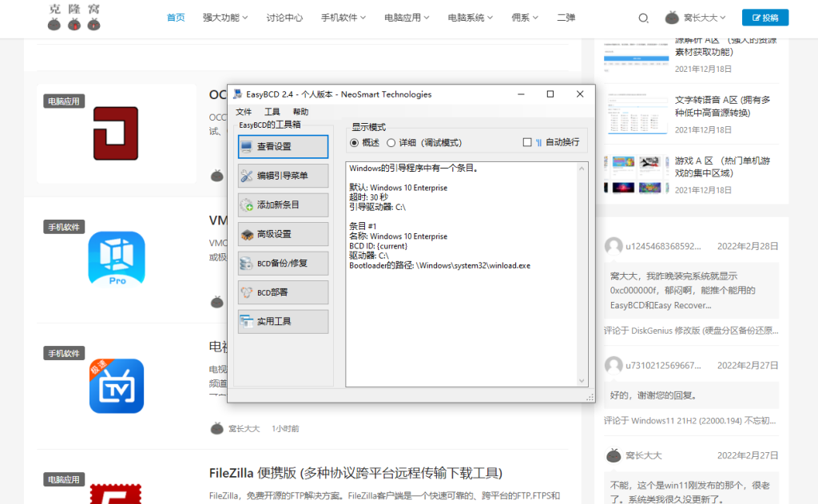Open BCD备份/修复 in EasyBCD
This screenshot has height=504, width=818.
point(283,264)
